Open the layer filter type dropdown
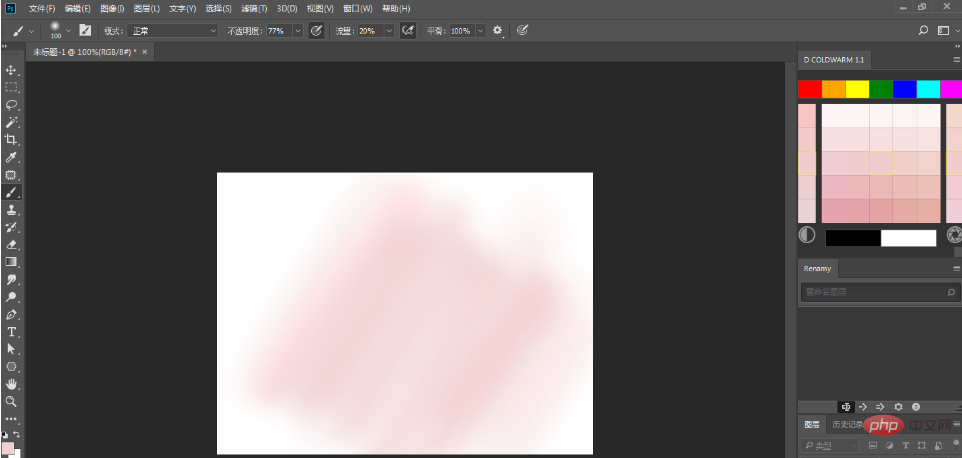This screenshot has width=962, height=458. click(x=829, y=445)
